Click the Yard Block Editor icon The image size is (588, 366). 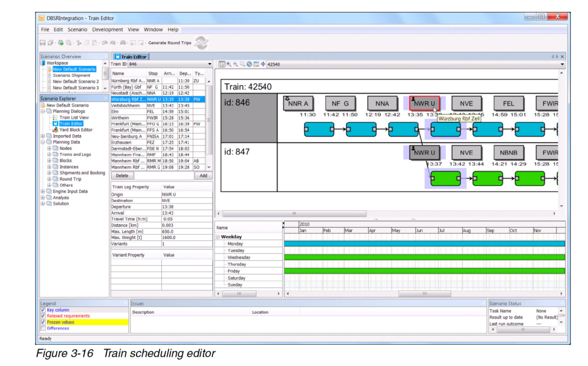click(x=55, y=130)
